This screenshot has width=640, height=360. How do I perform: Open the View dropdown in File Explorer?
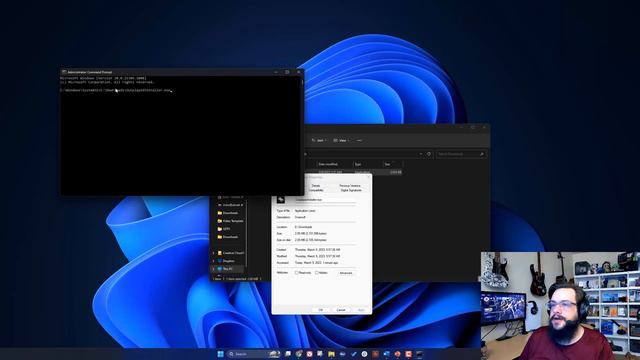(341, 140)
